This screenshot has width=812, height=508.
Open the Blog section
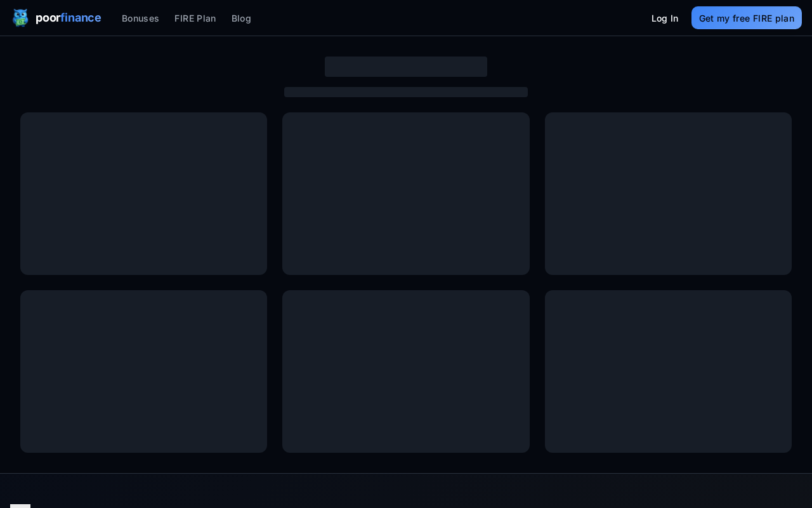point(241,18)
